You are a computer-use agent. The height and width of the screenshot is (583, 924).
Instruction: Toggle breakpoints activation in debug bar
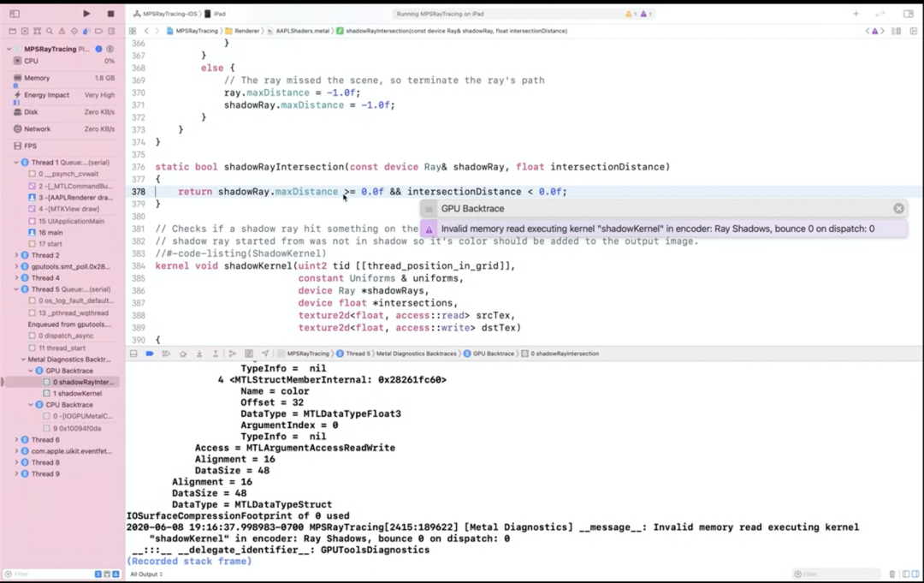tap(150, 354)
